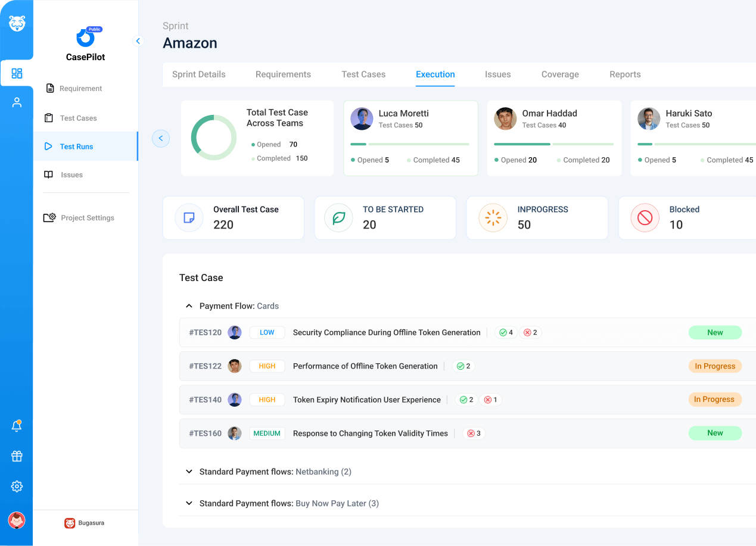Switch to the Test Cases tab
756x546 pixels.
[x=363, y=74]
